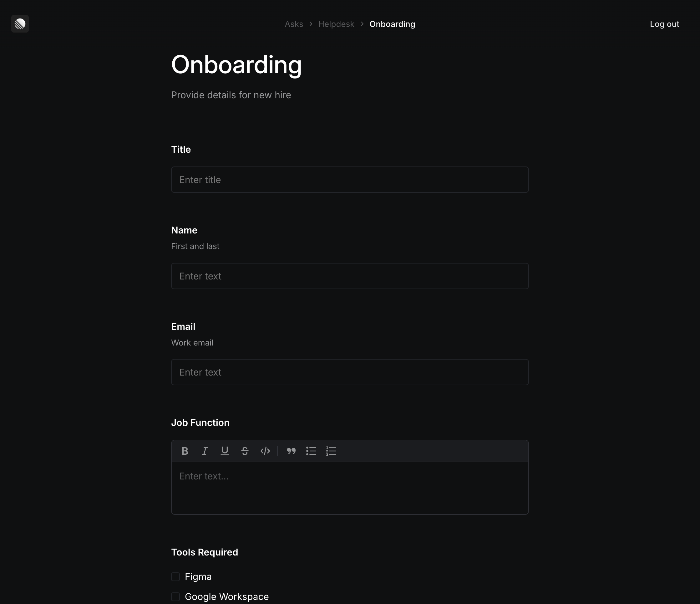
Task: Navigate to Asks via breadcrumb
Action: (x=294, y=24)
